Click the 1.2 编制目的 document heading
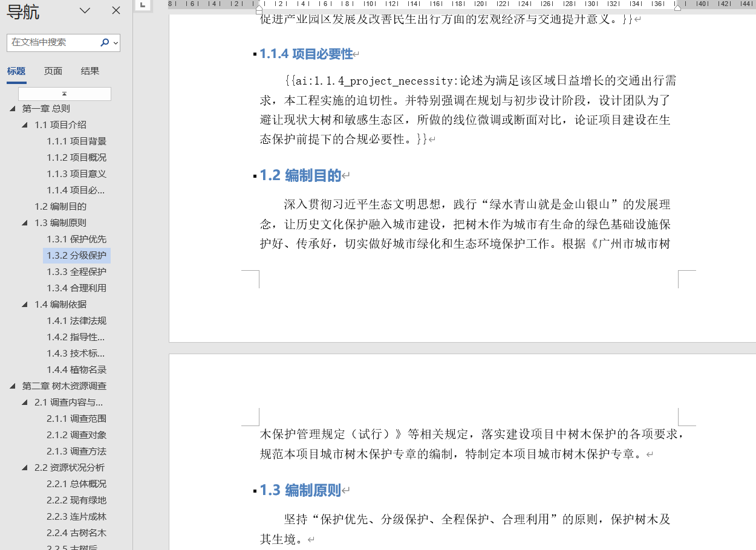Image resolution: width=756 pixels, height=550 pixels. [x=301, y=175]
